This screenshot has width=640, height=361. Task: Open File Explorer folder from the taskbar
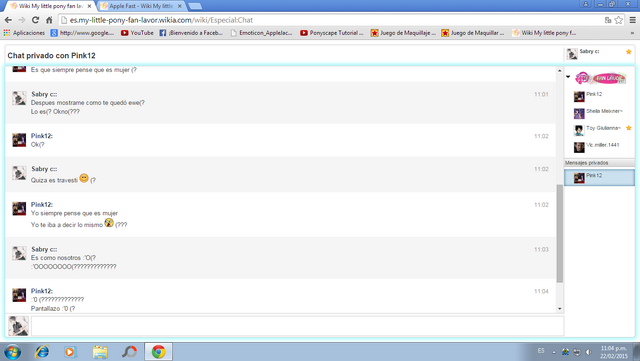click(x=100, y=352)
